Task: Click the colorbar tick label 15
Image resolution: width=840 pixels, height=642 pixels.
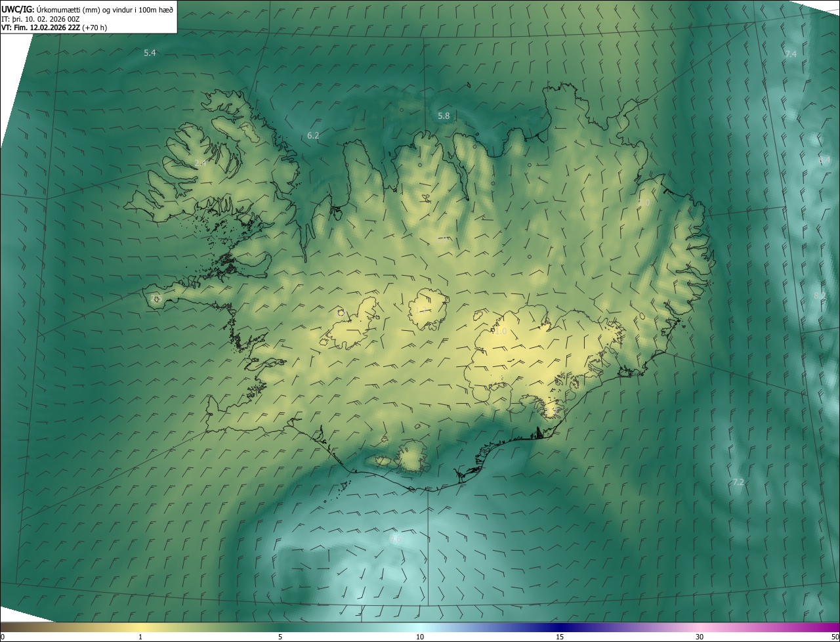Action: [560, 637]
